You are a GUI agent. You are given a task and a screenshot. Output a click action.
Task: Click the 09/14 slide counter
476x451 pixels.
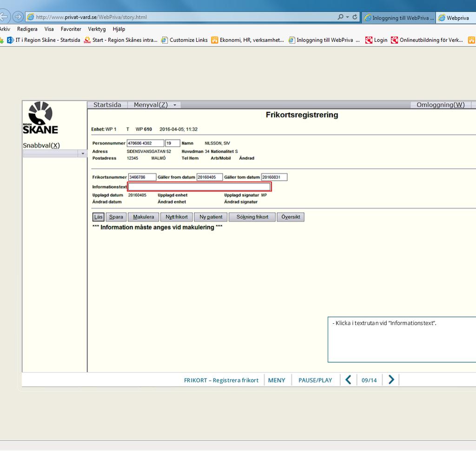click(369, 380)
